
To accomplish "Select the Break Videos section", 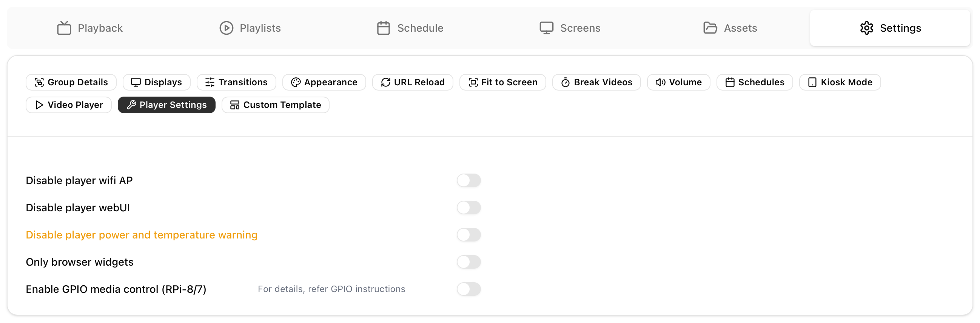I will click(596, 82).
